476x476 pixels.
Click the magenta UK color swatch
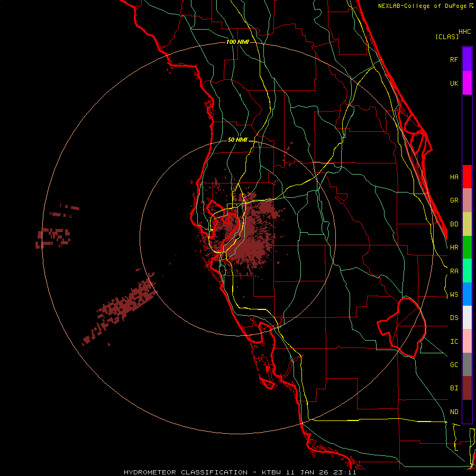(x=467, y=83)
